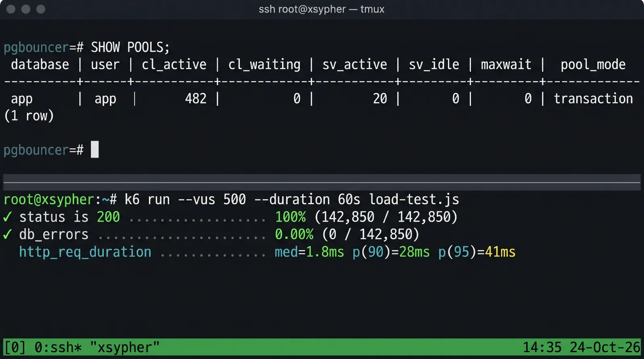Click the check mark beside "db_errors"
This screenshot has height=359, width=644.
7,234
